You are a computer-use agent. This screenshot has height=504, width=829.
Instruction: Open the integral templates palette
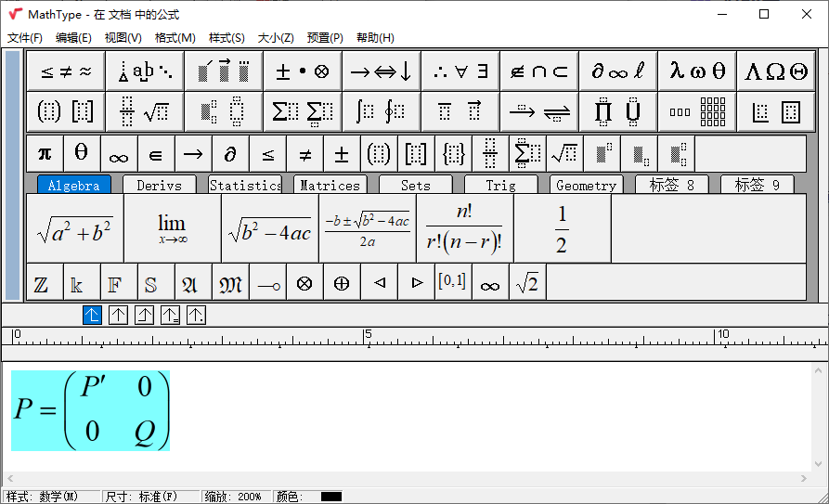[382, 111]
